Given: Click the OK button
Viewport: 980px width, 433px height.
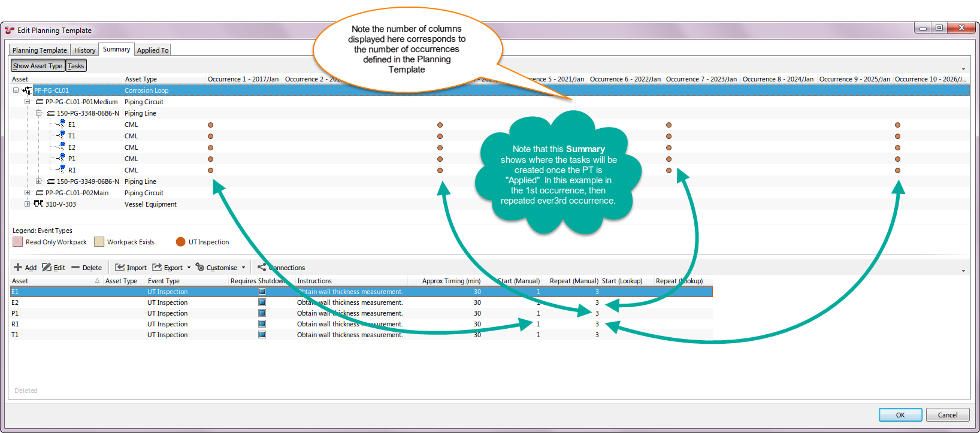Looking at the screenshot, I should point(900,415).
